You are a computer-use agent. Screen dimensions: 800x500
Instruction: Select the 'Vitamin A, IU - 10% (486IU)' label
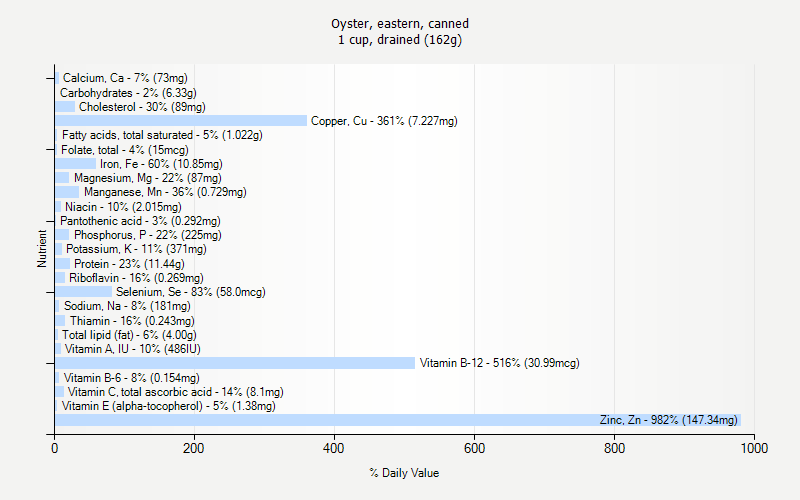click(133, 349)
